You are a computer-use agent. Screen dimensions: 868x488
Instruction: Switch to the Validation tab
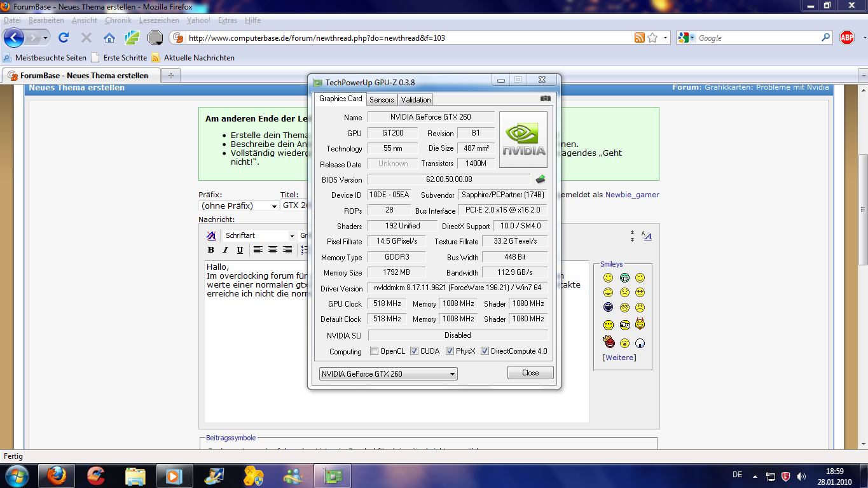point(416,99)
